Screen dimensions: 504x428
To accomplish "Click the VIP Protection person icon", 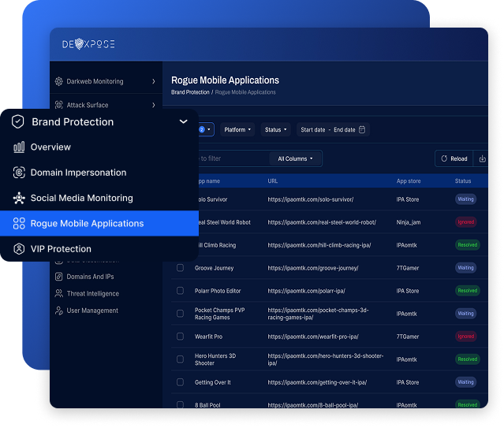I will (x=19, y=249).
